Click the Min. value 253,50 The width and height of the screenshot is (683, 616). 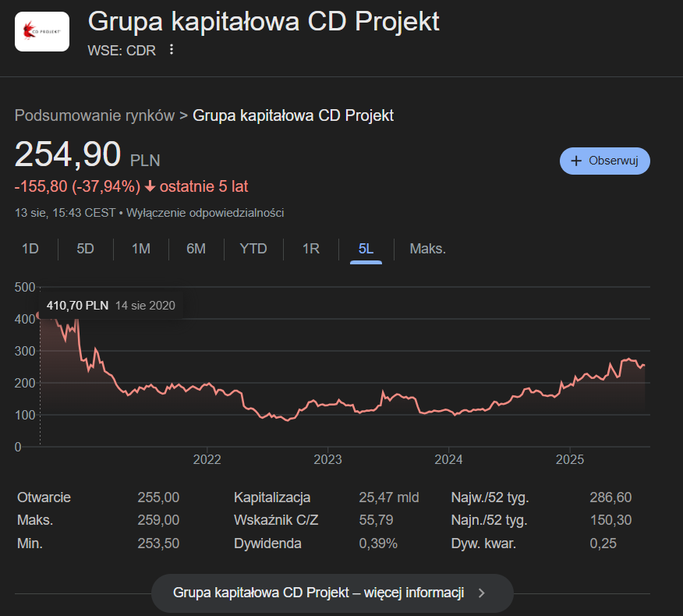pos(158,543)
